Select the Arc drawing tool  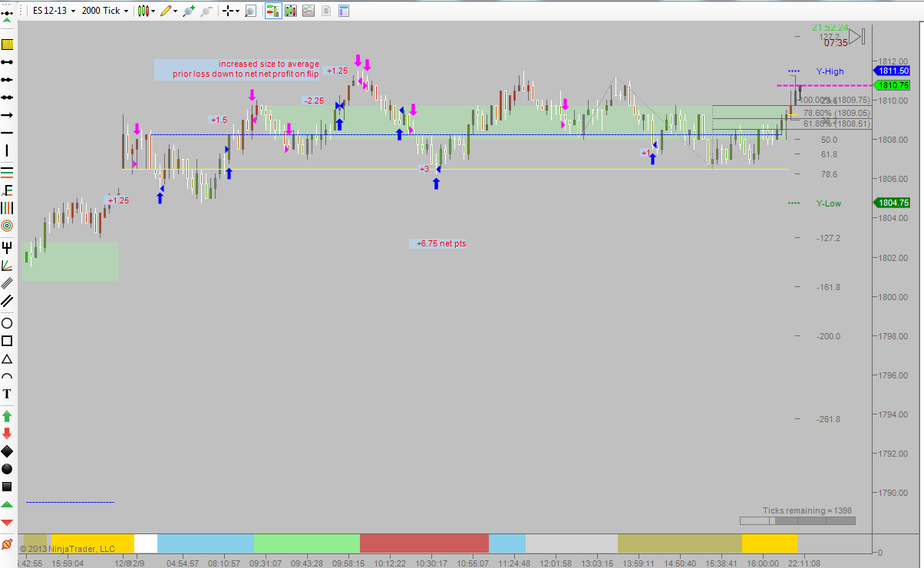pos(7,377)
